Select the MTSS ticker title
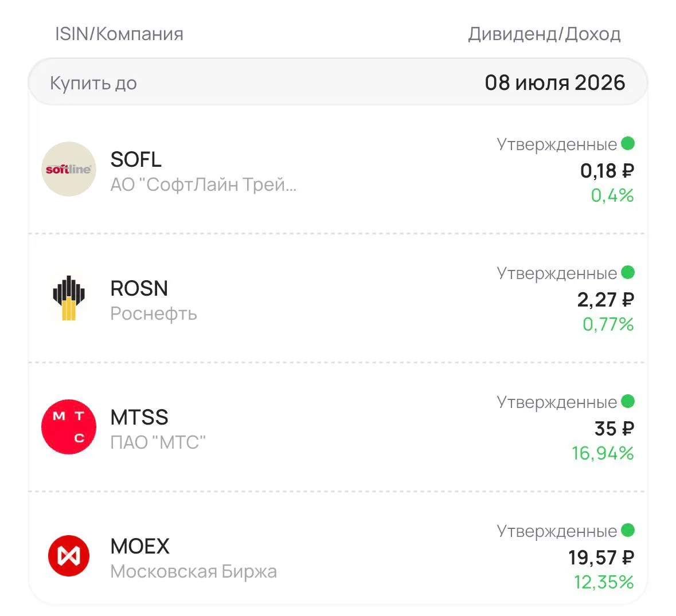 point(139,417)
